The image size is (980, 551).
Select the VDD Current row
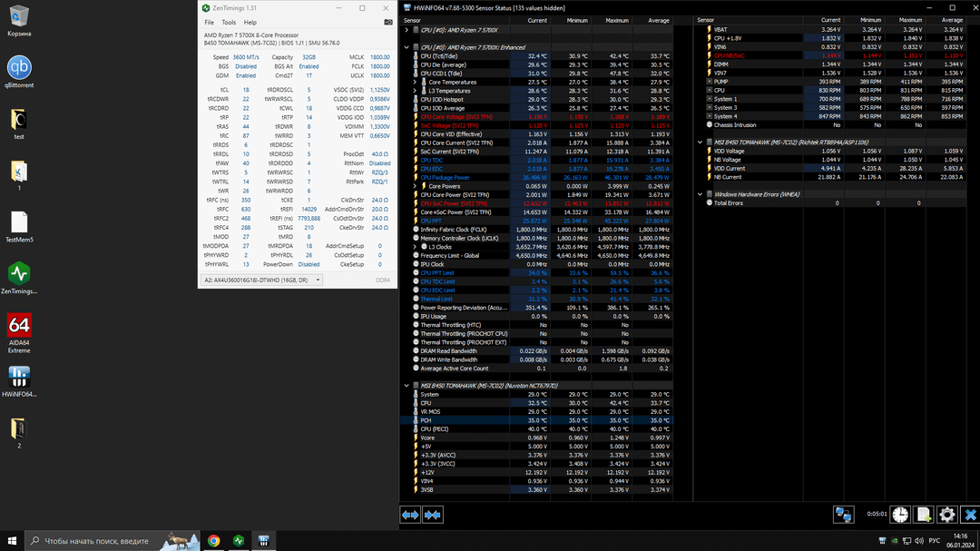(x=830, y=168)
